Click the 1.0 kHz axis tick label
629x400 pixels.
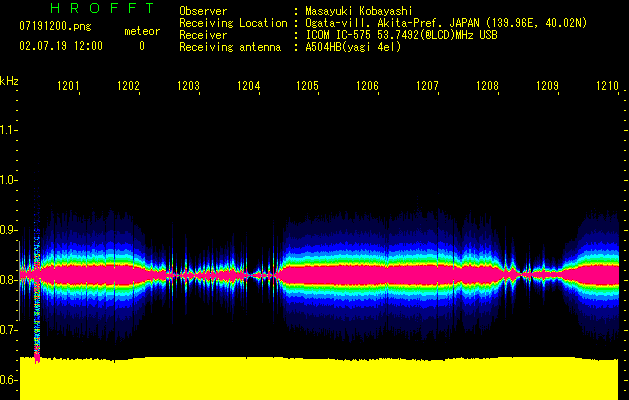7,180
